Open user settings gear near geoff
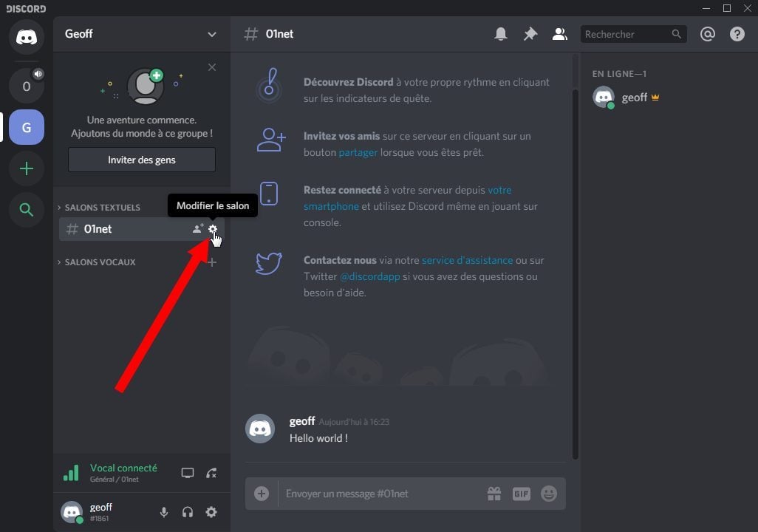The image size is (758, 532). coord(211,512)
